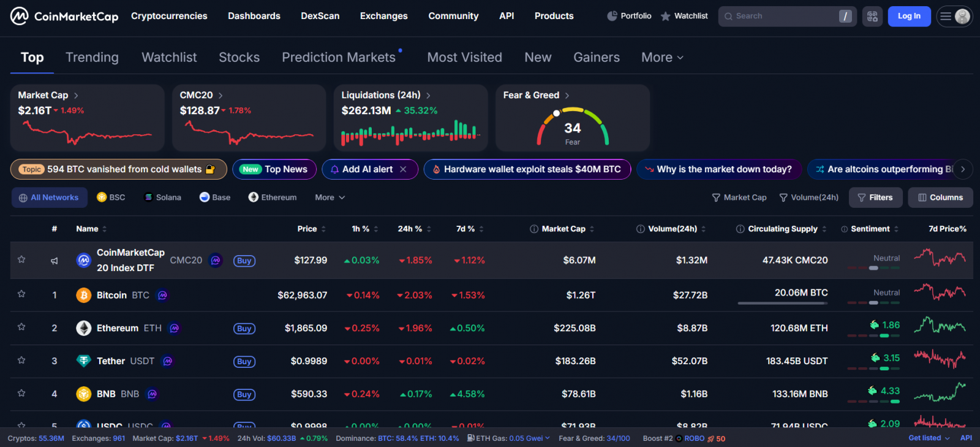The width and height of the screenshot is (980, 447).
Task: Sort the table by 7d % change
Action: coord(470,229)
